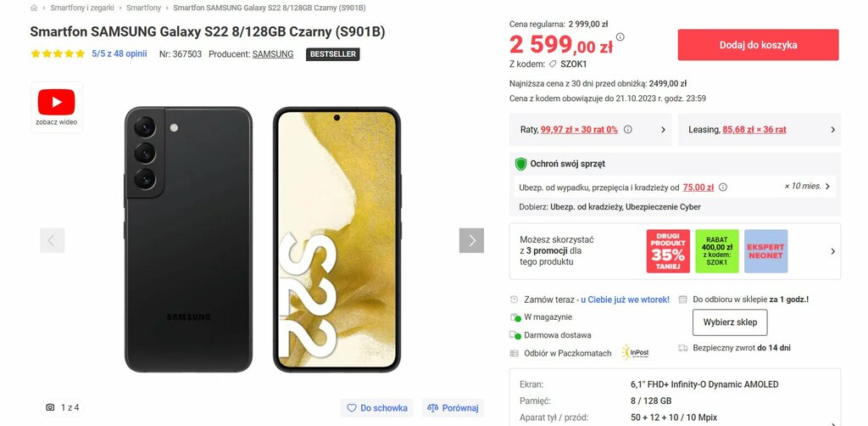Click the camera photo counter icon

pos(50,407)
